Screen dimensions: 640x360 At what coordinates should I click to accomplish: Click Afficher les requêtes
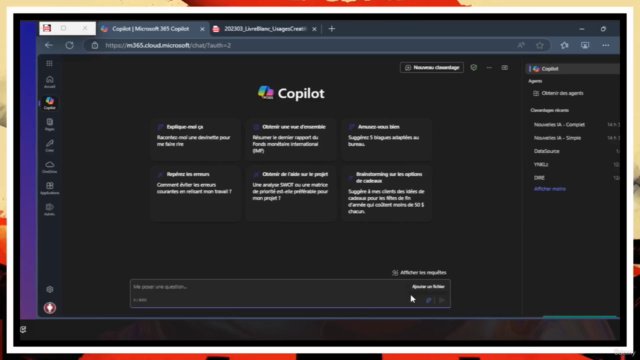pyautogui.click(x=419, y=272)
